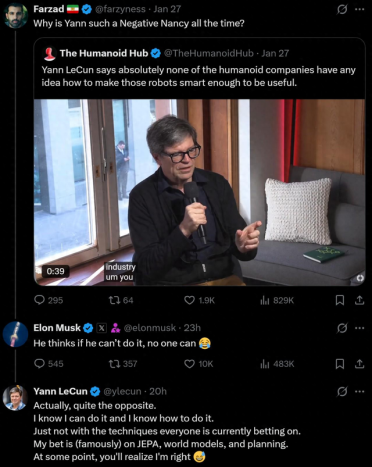Bookmark Farzad's quoted post
Screen dimensions: 372x467
coord(340,300)
